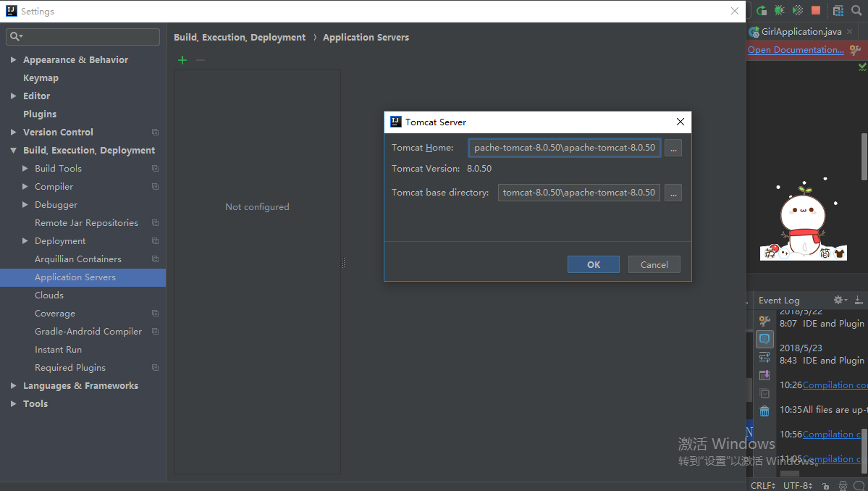
Task: Expand Languages & Frameworks node
Action: click(x=13, y=386)
